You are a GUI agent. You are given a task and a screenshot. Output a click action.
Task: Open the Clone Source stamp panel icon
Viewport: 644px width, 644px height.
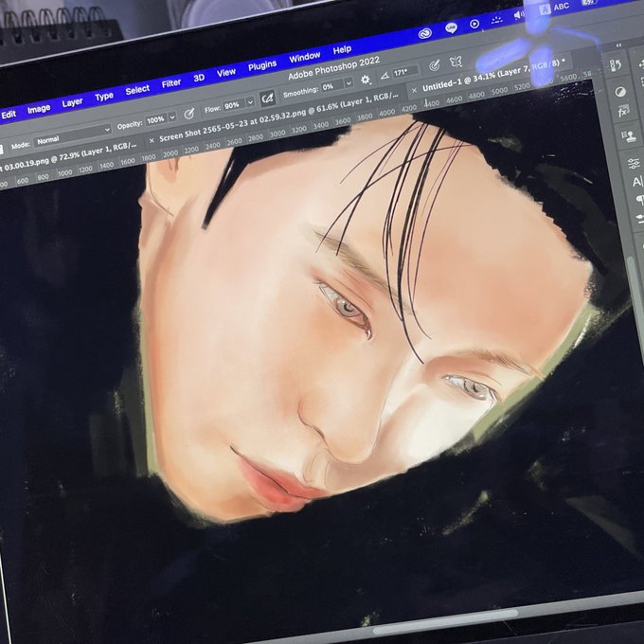pyautogui.click(x=628, y=136)
